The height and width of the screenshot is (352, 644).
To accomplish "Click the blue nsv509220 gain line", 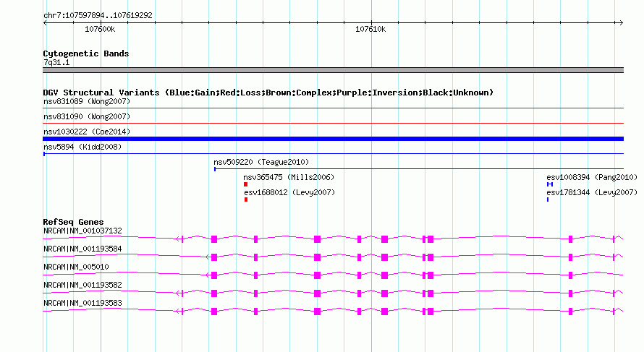I will (x=419, y=169).
